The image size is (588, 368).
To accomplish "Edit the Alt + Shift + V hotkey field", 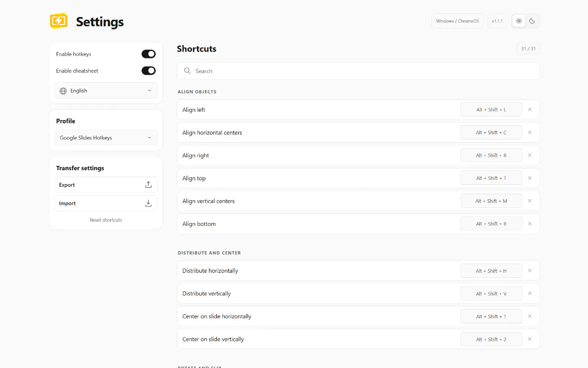I will 492,293.
